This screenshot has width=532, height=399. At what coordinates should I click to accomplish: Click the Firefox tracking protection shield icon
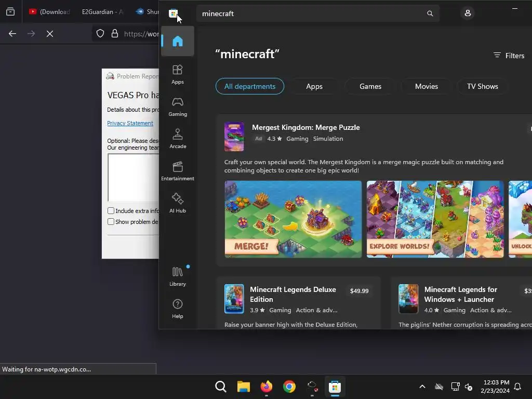pos(100,34)
